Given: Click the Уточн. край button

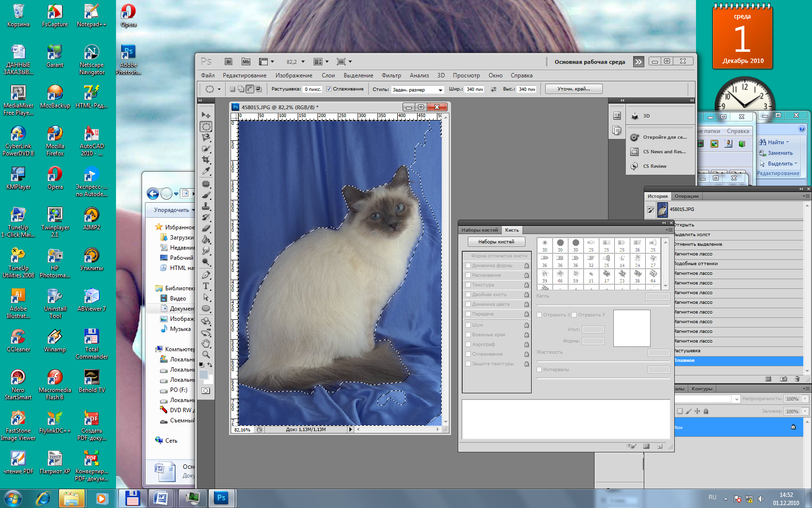Looking at the screenshot, I should click(x=574, y=89).
